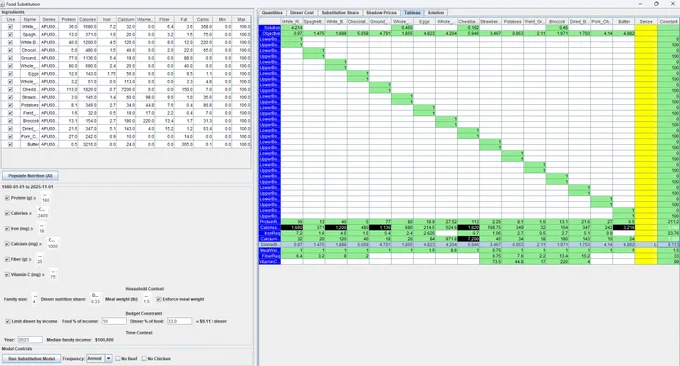This screenshot has width=680, height=366.
Task: Toggle Use checkbox for Eggs ingredient
Action: tap(10, 74)
